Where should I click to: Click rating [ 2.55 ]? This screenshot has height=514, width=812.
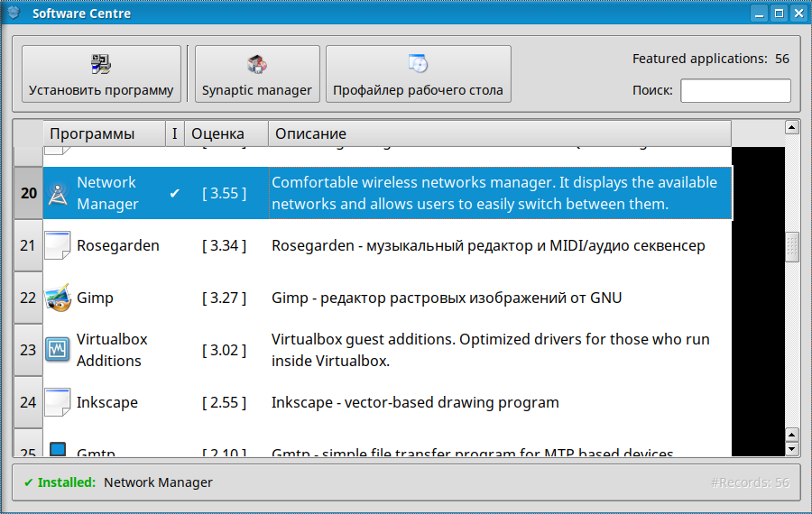click(225, 402)
